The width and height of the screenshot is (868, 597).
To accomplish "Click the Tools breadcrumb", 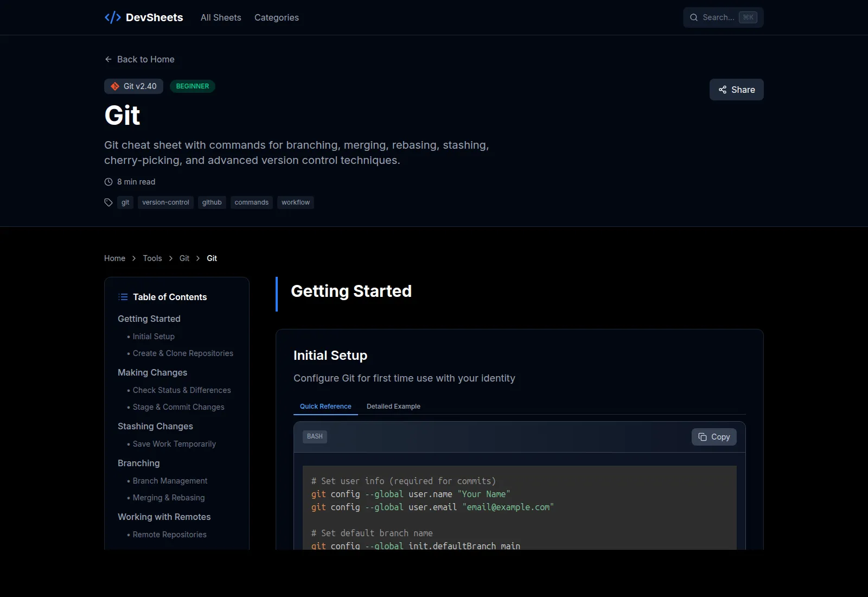I will click(152, 258).
